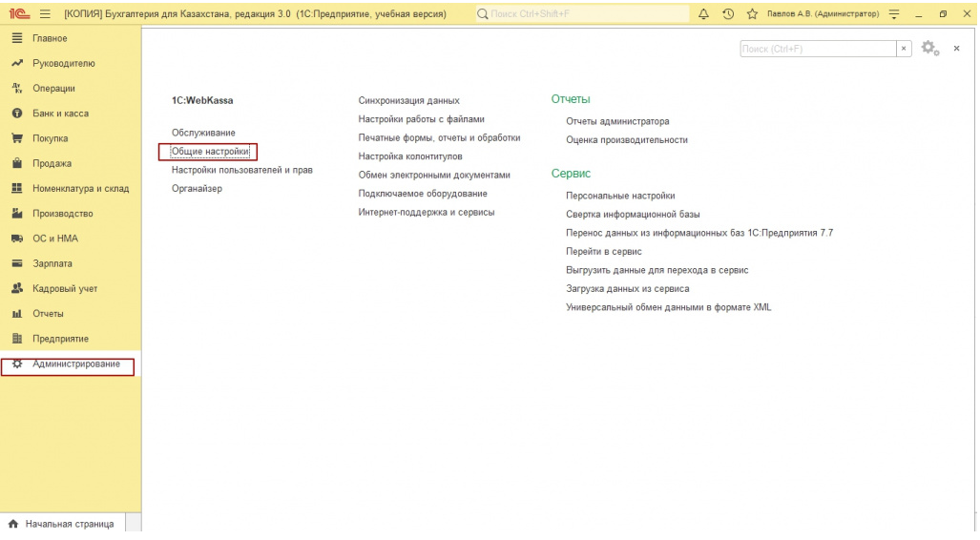The height and width of the screenshot is (540, 980).
Task: Expand the service options dropdown in title bar
Action: click(893, 14)
